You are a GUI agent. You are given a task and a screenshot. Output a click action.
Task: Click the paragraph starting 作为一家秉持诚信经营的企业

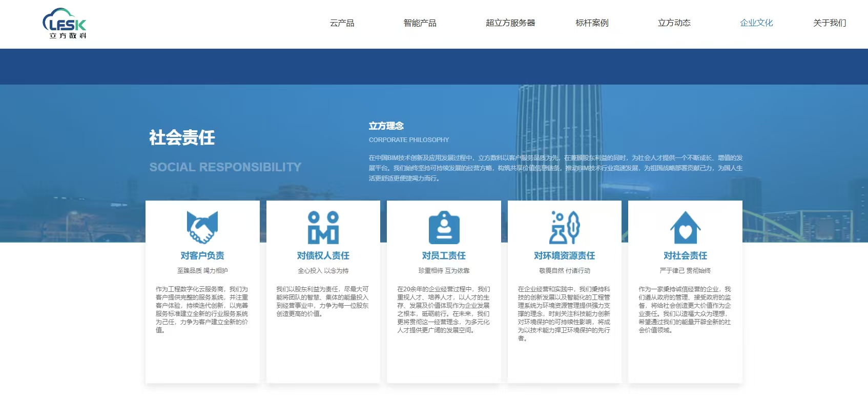pyautogui.click(x=685, y=310)
